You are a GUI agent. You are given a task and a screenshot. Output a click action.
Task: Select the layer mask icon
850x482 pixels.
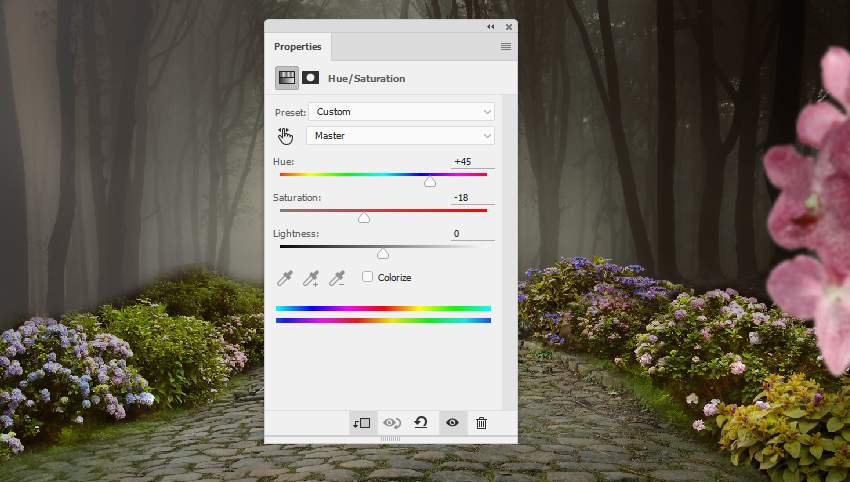click(311, 78)
